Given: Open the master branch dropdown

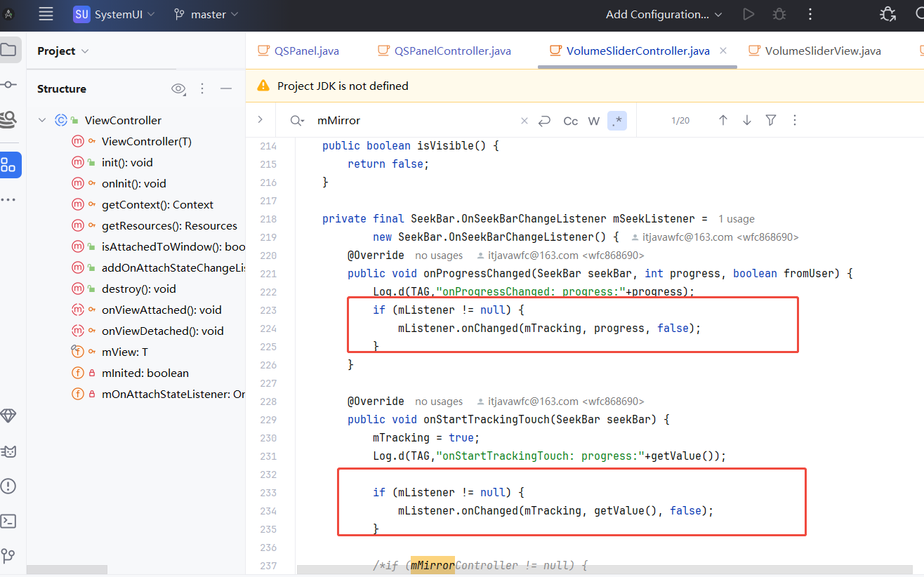Looking at the screenshot, I should tap(206, 14).
